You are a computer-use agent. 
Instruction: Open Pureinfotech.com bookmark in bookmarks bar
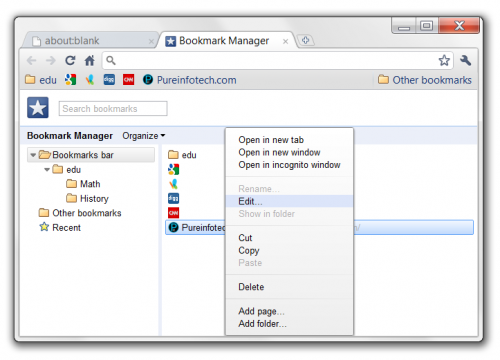click(190, 80)
